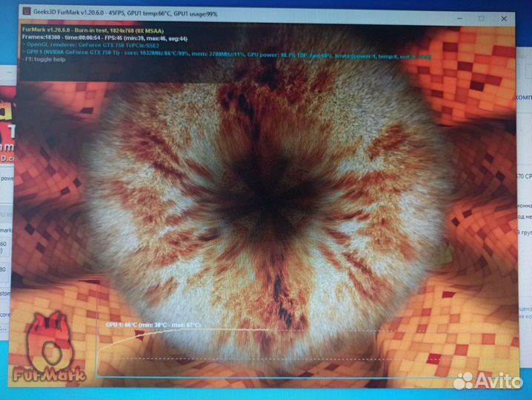This screenshot has width=532, height=400.
Task: Maximize the FurMark window
Action: (482, 19)
